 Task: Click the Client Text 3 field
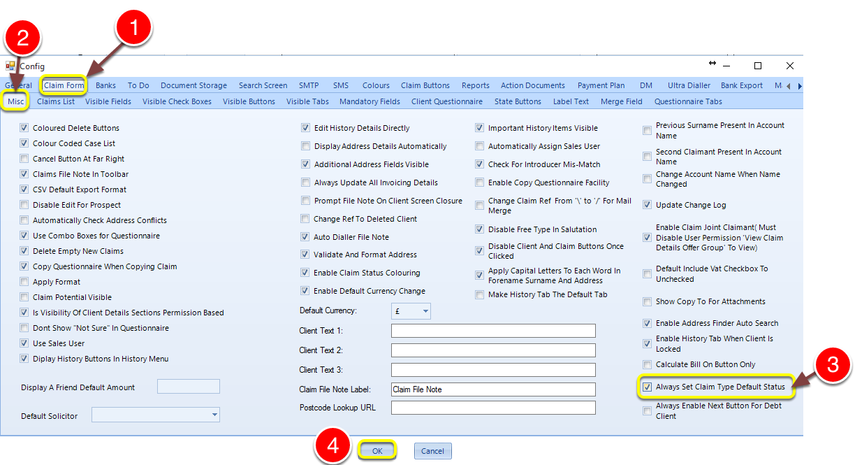pos(493,370)
